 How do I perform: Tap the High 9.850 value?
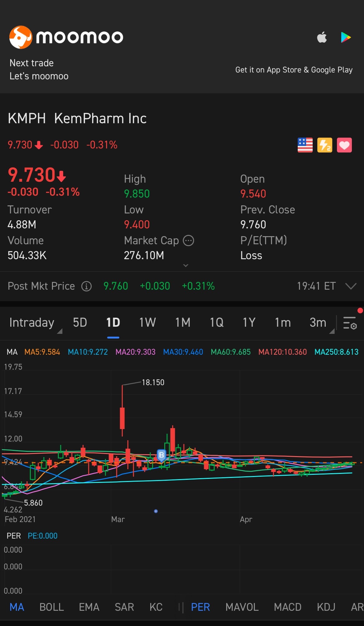137,194
